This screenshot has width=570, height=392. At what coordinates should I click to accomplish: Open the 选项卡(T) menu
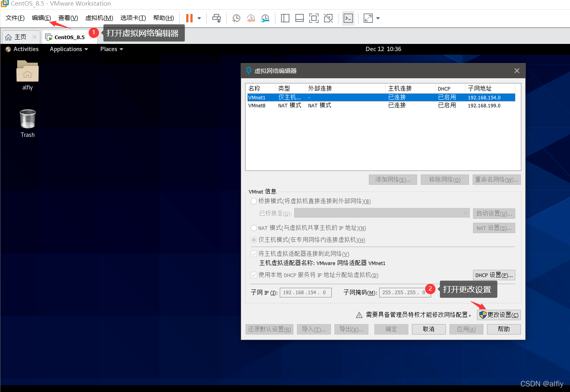coord(133,18)
